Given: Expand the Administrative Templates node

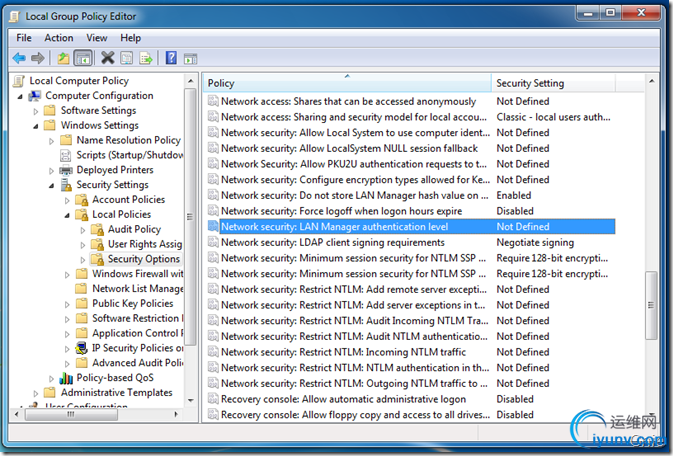Looking at the screenshot, I should [x=36, y=393].
